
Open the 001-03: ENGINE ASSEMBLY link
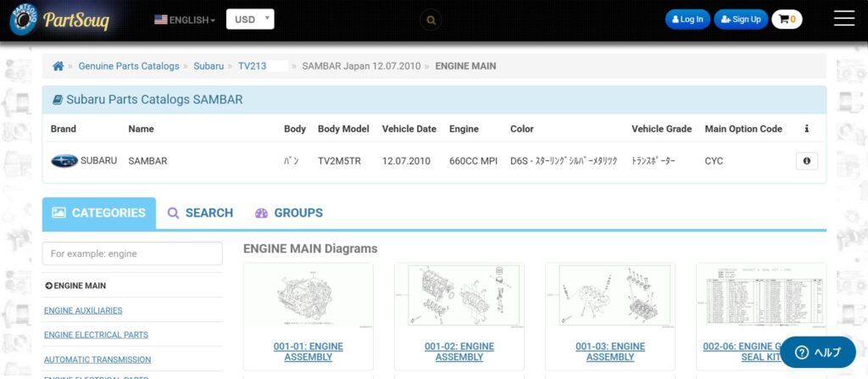pyautogui.click(x=609, y=352)
